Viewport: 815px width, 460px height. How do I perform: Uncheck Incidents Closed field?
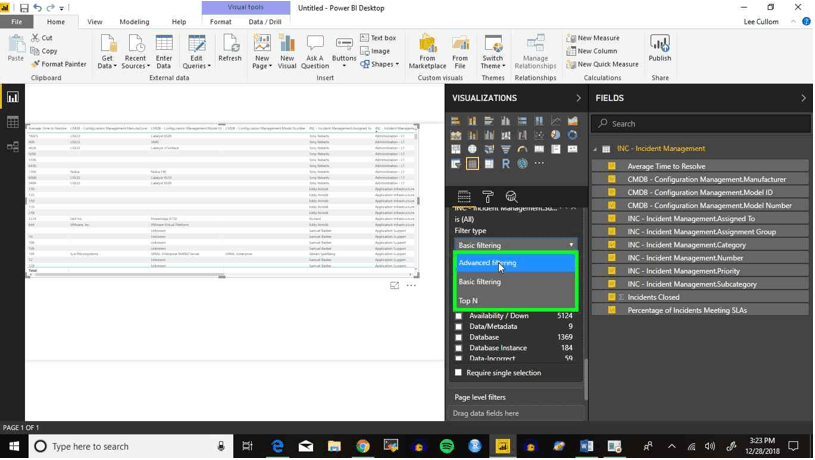click(x=612, y=297)
